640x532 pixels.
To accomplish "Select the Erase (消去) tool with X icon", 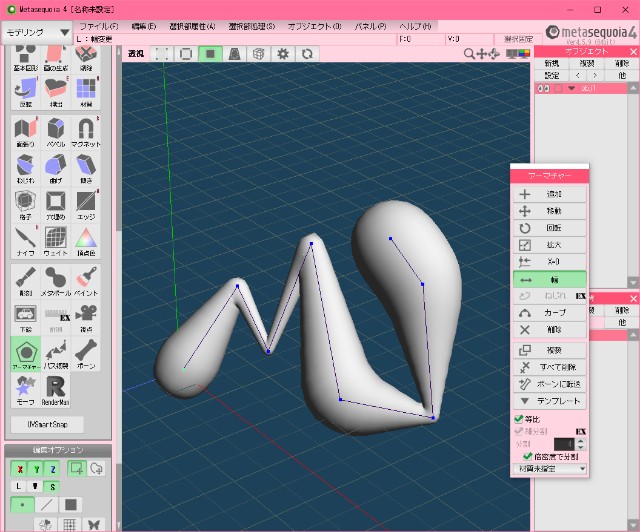I will tap(86, 58).
